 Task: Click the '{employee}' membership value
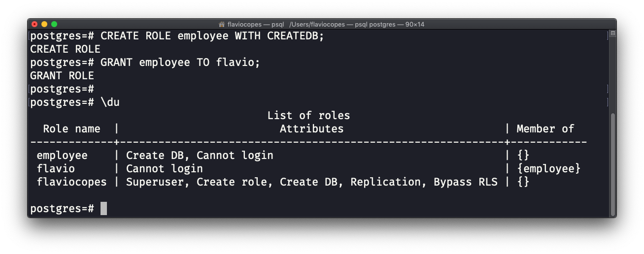(x=549, y=169)
